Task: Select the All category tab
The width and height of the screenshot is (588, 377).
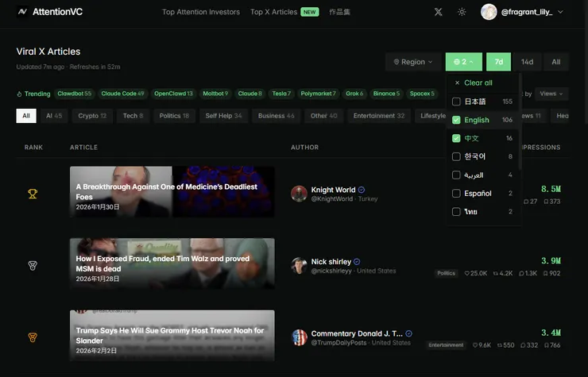Action: point(26,116)
